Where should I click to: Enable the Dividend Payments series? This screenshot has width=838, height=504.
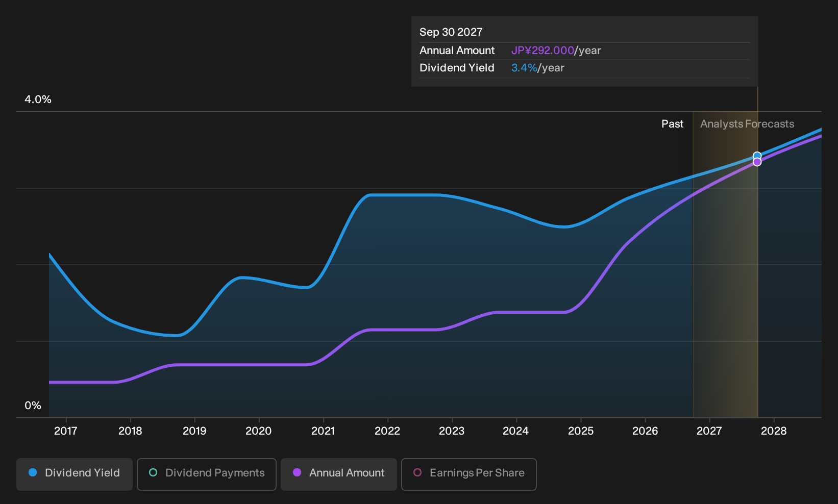[x=207, y=474]
